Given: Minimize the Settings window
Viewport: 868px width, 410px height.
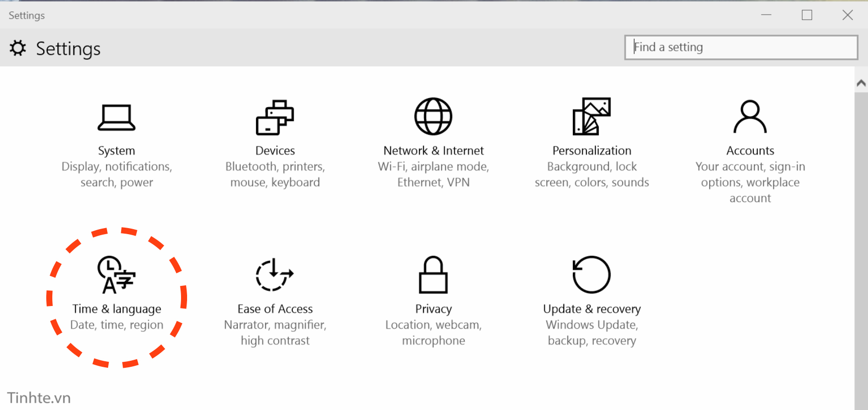Looking at the screenshot, I should 766,15.
